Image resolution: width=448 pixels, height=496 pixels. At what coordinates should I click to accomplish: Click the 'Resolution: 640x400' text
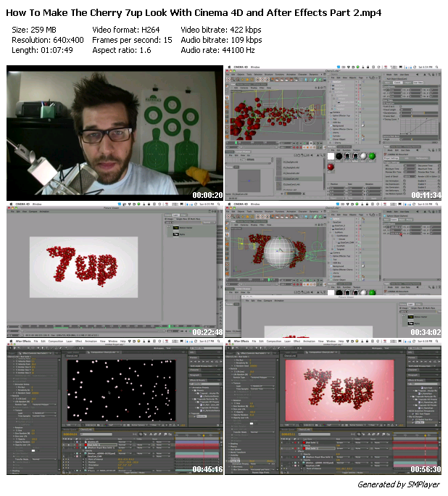pos(48,40)
